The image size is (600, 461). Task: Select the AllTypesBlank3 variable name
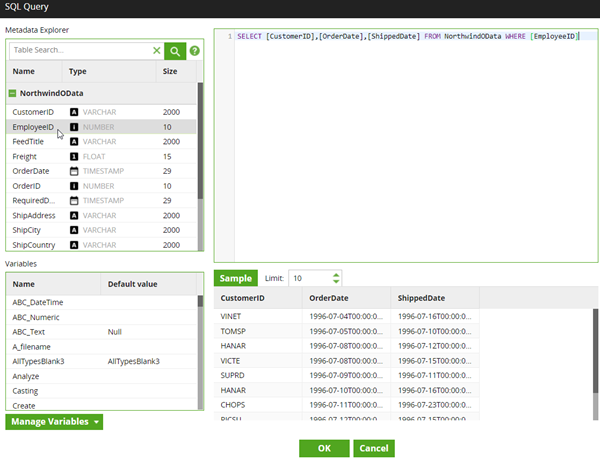point(38,361)
